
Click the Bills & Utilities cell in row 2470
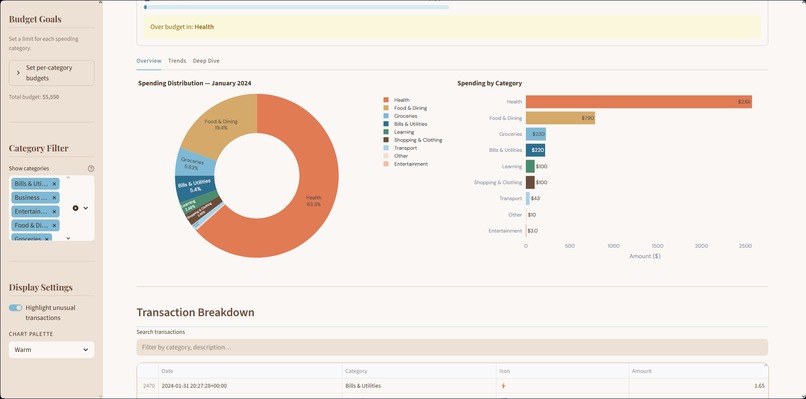coord(419,386)
